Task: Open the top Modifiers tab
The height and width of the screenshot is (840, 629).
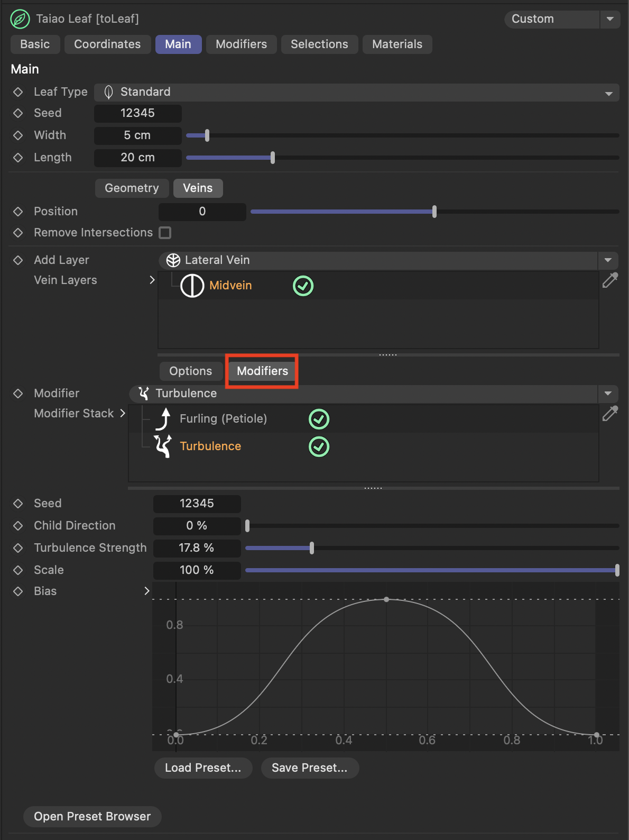Action: pyautogui.click(x=242, y=44)
